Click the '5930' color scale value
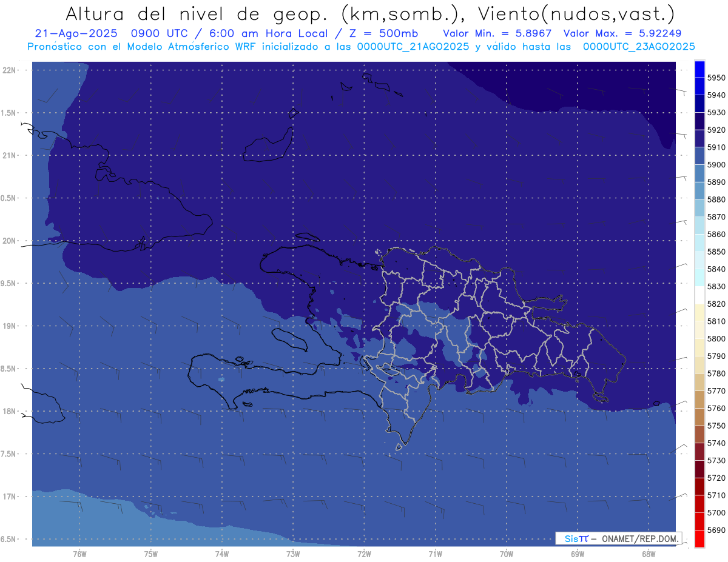The image size is (728, 562). point(716,113)
